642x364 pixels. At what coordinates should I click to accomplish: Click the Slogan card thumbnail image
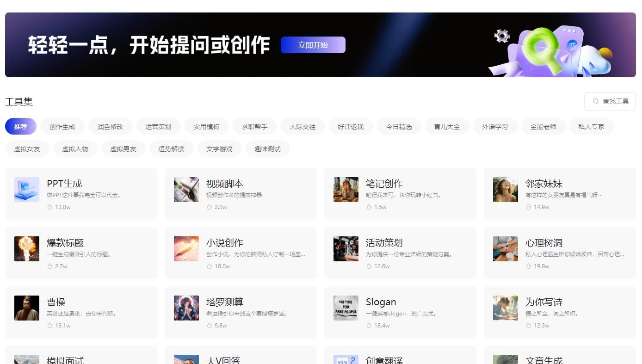tap(346, 308)
